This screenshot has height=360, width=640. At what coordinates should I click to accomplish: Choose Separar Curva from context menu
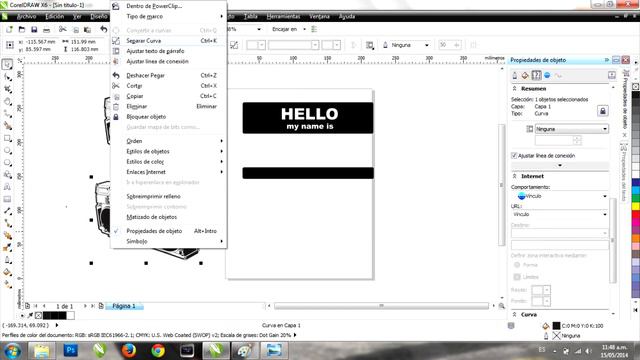click(169, 41)
